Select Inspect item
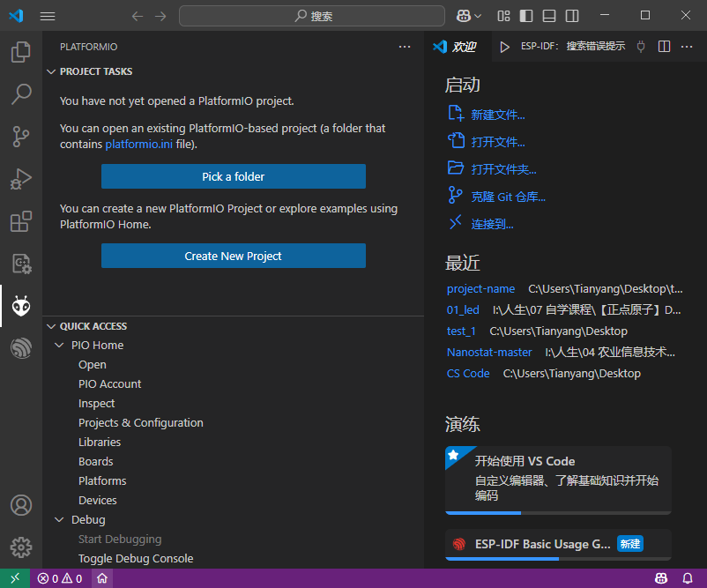The image size is (707, 588). click(233, 404)
